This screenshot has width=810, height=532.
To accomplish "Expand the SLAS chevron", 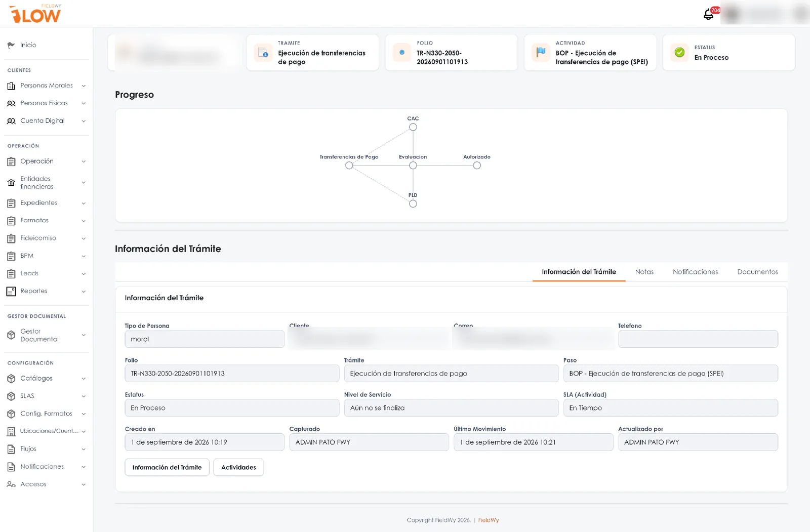I will coord(84,396).
